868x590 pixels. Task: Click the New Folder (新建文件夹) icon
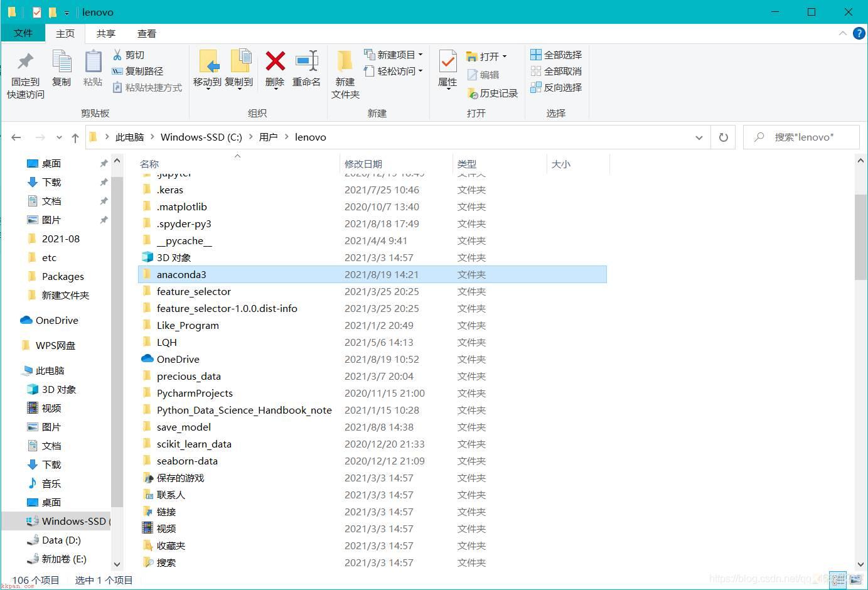[x=345, y=62]
